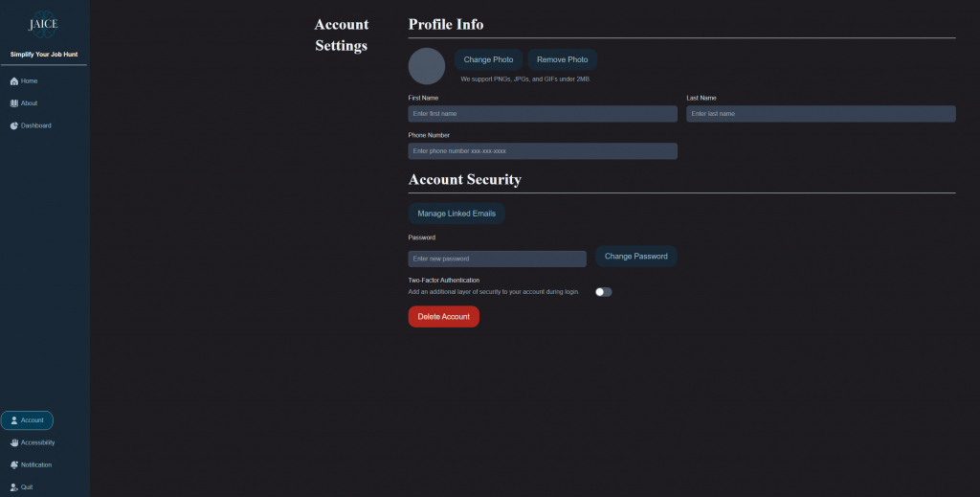Click the Change Password button
Viewport: 980px width, 497px height.
click(635, 257)
